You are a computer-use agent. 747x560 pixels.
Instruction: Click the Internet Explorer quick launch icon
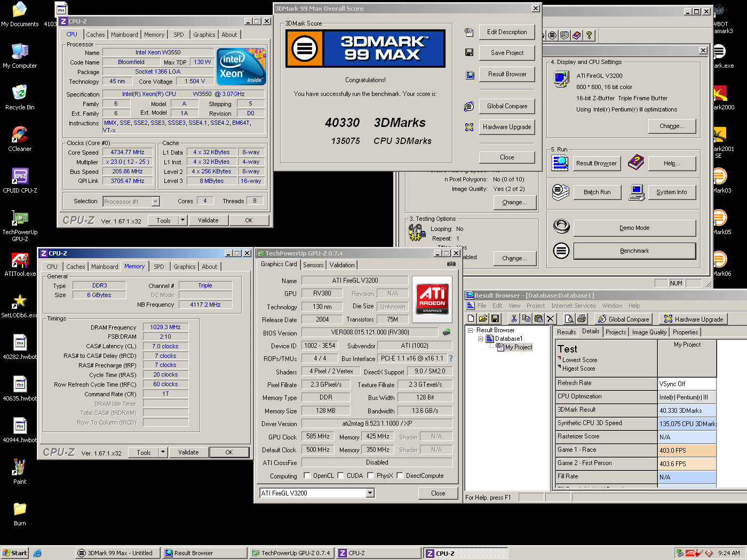(37, 553)
